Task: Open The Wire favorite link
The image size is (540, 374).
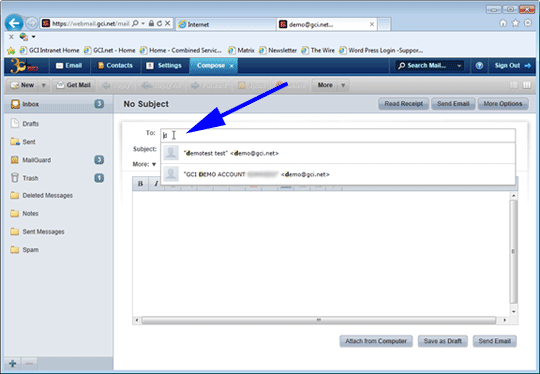Action: point(318,51)
